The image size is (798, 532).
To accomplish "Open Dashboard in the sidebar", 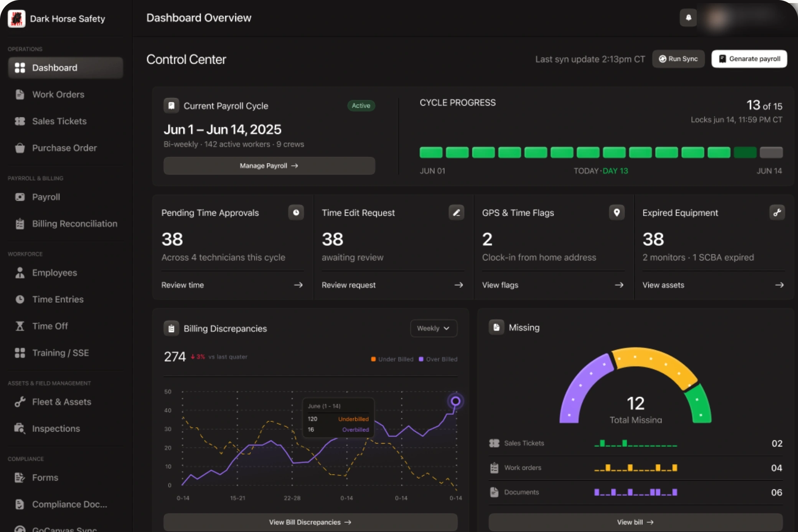I will (x=65, y=68).
